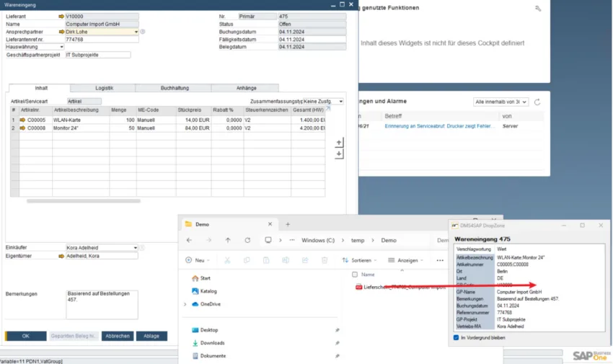
Task: Open Downloads in explorer sidebar
Action: point(208,343)
